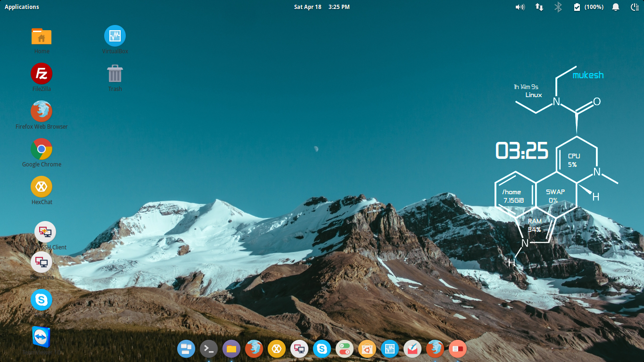This screenshot has width=644, height=362.
Task: Open the Bluetooth indicator in top panel
Action: click(x=558, y=7)
